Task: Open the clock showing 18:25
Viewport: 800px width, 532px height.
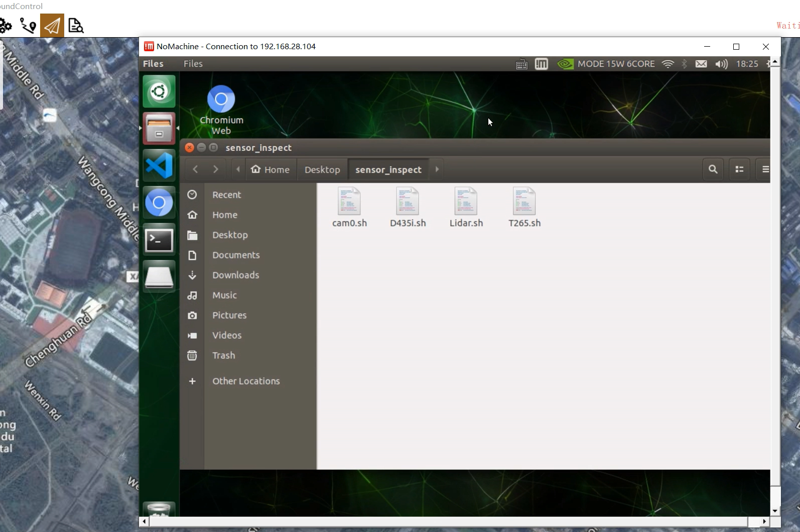Action: coord(747,64)
